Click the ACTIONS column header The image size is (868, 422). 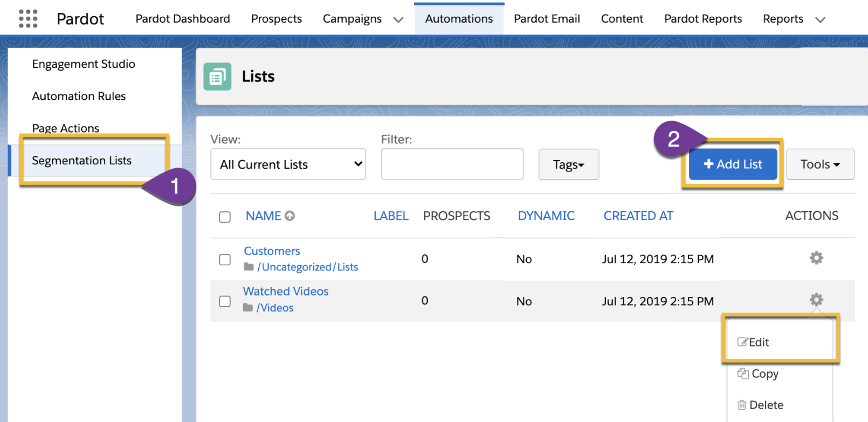pyautogui.click(x=811, y=216)
